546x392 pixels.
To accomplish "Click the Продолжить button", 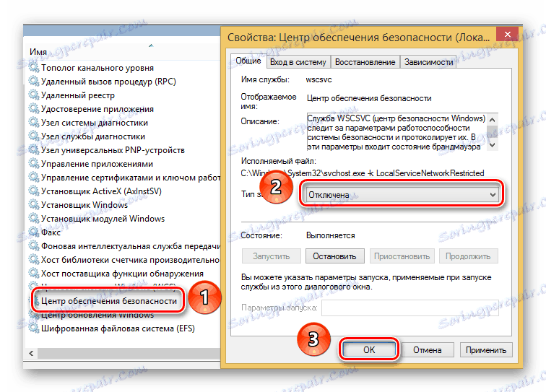I will tap(468, 256).
